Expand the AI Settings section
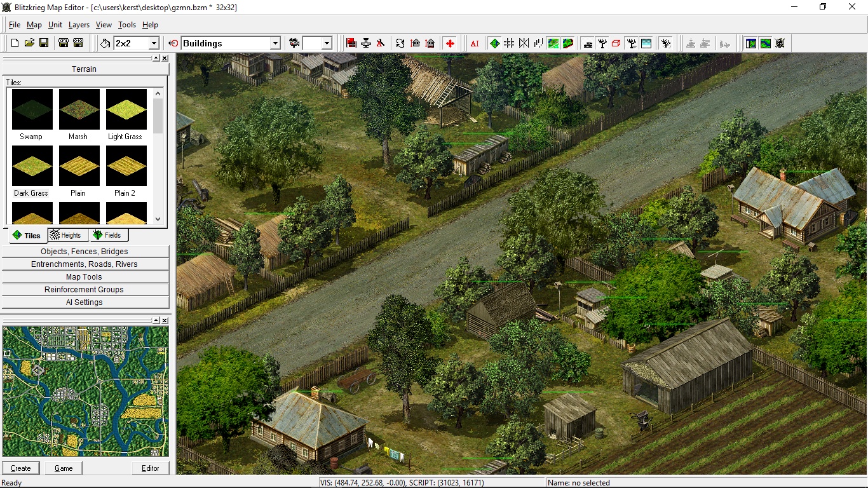 tap(86, 302)
